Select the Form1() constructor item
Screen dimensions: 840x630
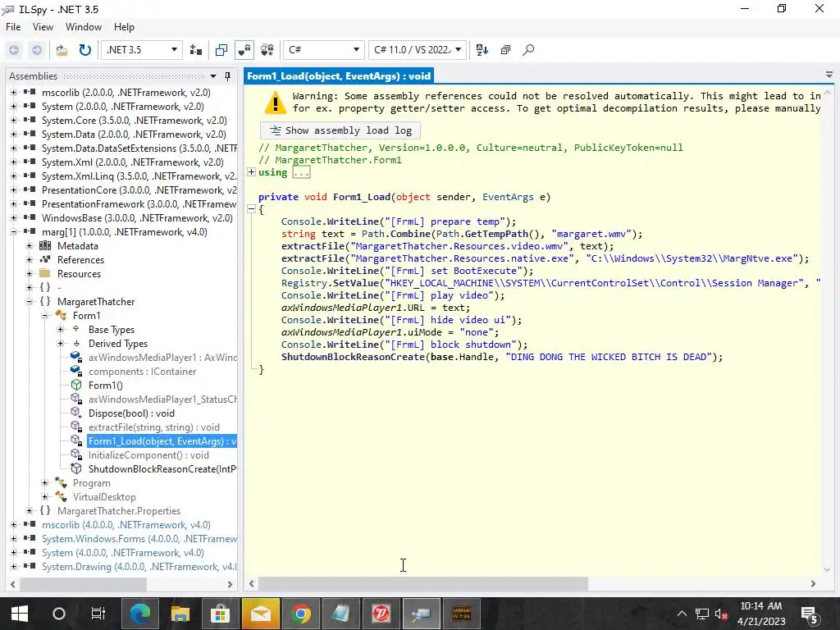pos(105,386)
